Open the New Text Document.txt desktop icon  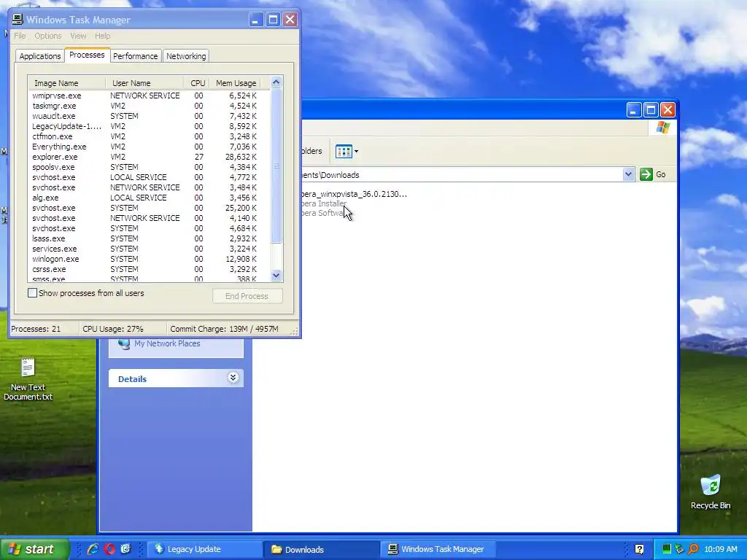point(28,379)
